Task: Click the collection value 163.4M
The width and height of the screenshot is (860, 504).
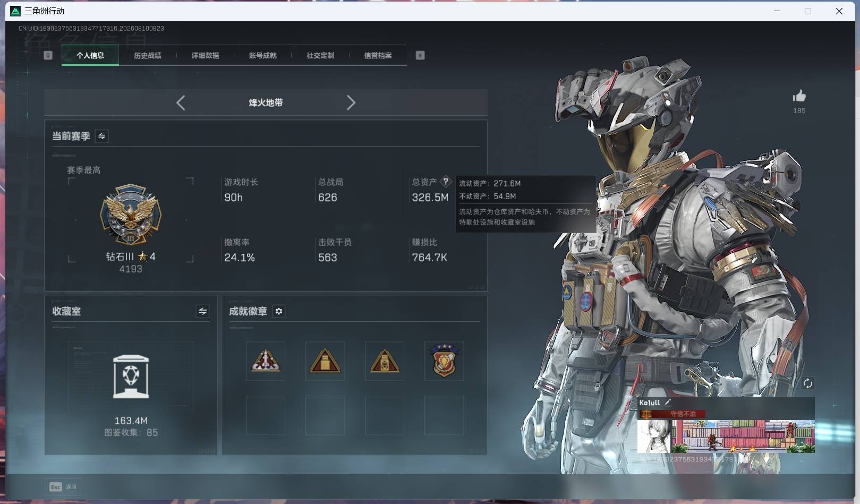Action: click(x=131, y=421)
